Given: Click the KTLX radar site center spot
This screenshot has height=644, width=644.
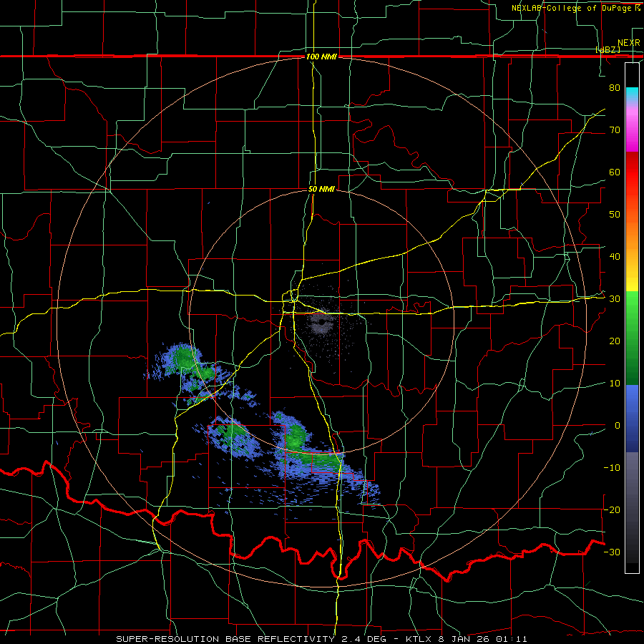Looking at the screenshot, I should pyautogui.click(x=321, y=323).
